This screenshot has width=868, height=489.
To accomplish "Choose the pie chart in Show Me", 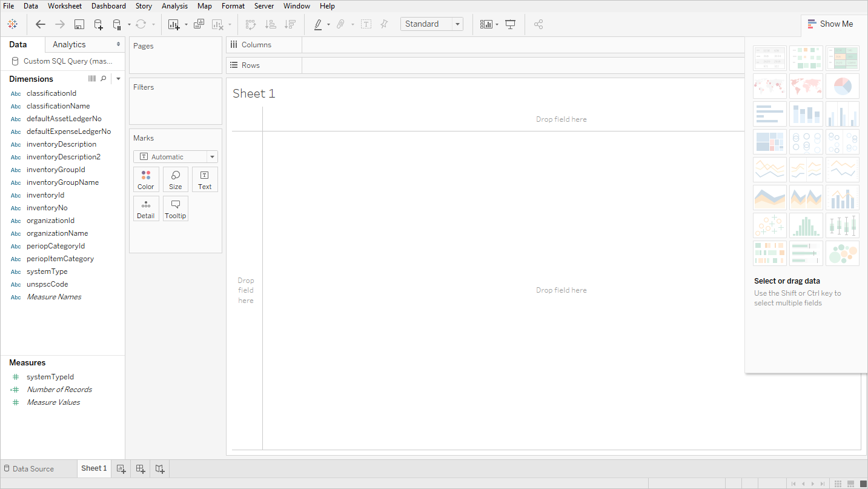I will [x=843, y=86].
